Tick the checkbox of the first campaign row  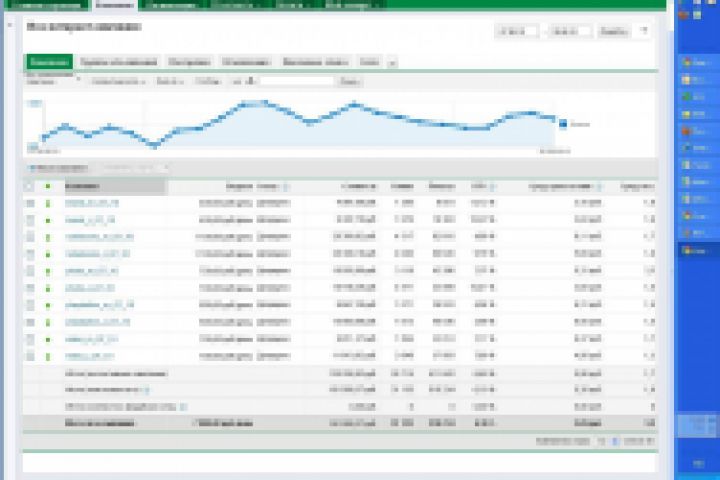click(30, 203)
